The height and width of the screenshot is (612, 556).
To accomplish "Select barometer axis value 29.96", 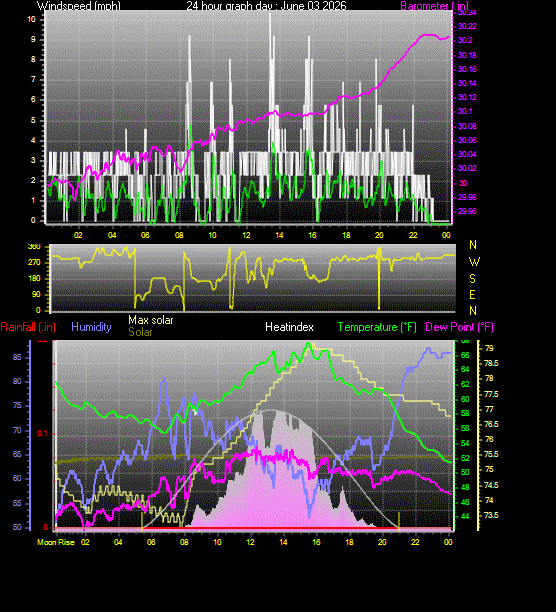I will pyautogui.click(x=467, y=212).
